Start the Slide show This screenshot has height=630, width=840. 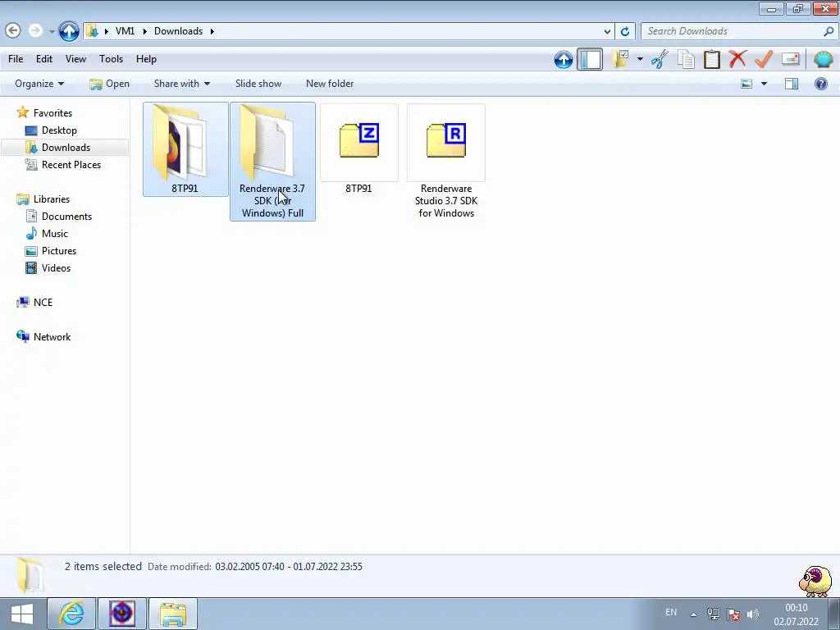258,84
